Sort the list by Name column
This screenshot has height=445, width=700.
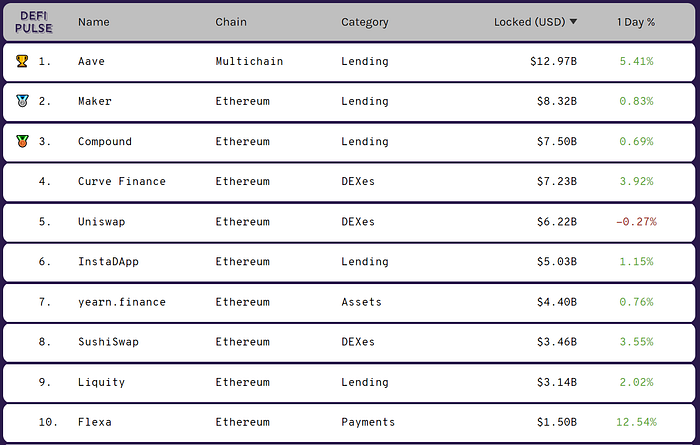coord(94,22)
